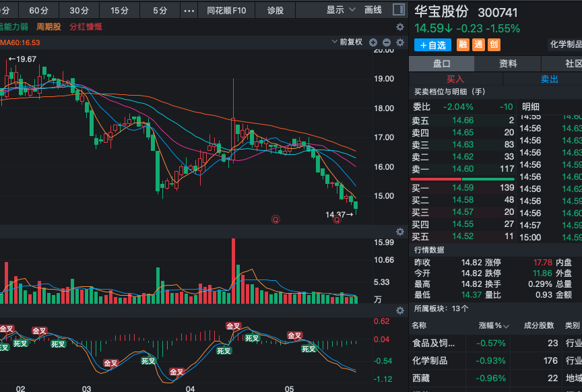Click the 周期股 tag
Image resolution: width=582 pixels, height=392 pixels.
pos(48,27)
